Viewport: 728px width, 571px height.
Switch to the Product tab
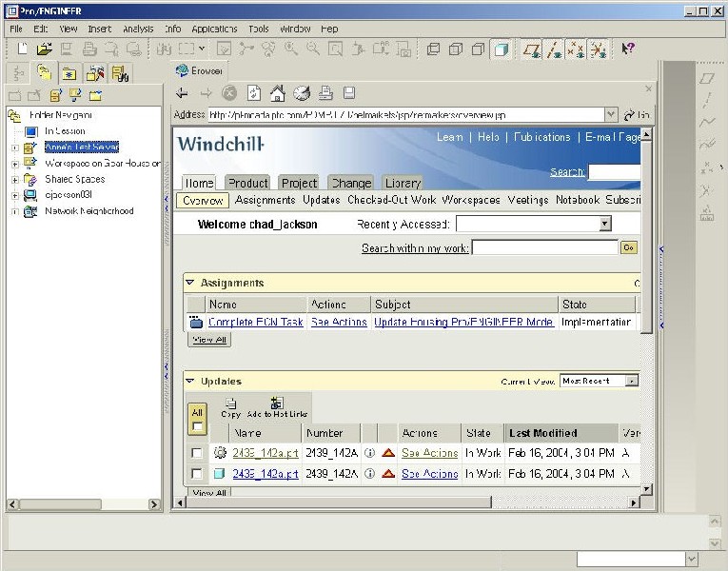tap(248, 183)
